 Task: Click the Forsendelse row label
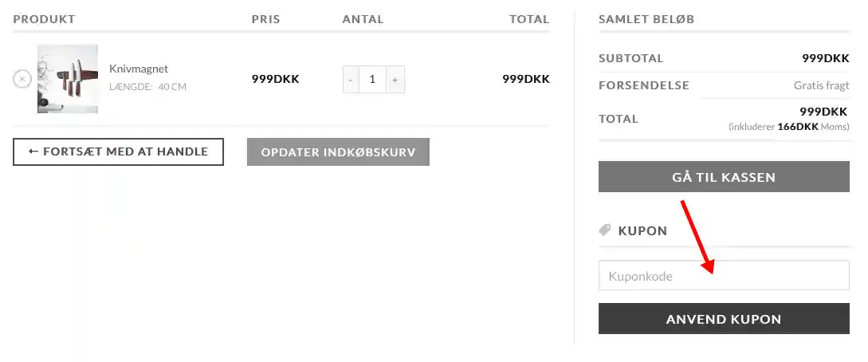coord(633,85)
